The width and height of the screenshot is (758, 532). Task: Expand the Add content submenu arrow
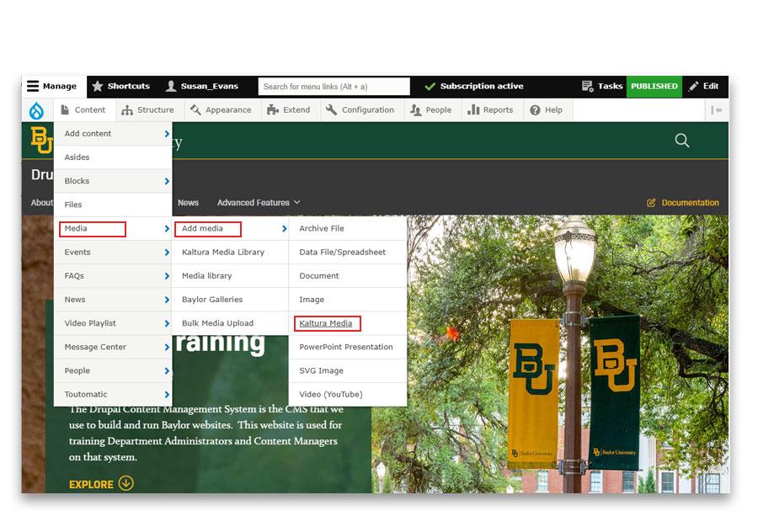click(167, 134)
